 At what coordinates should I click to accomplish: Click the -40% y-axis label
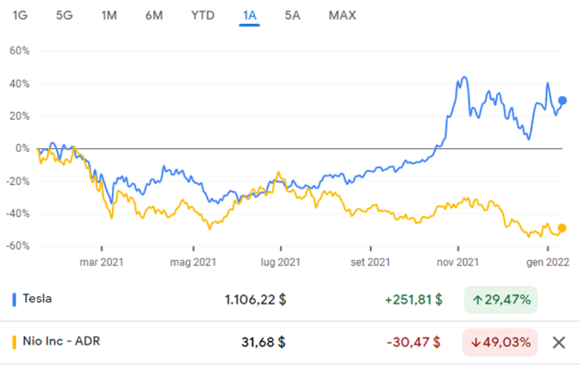click(x=18, y=213)
